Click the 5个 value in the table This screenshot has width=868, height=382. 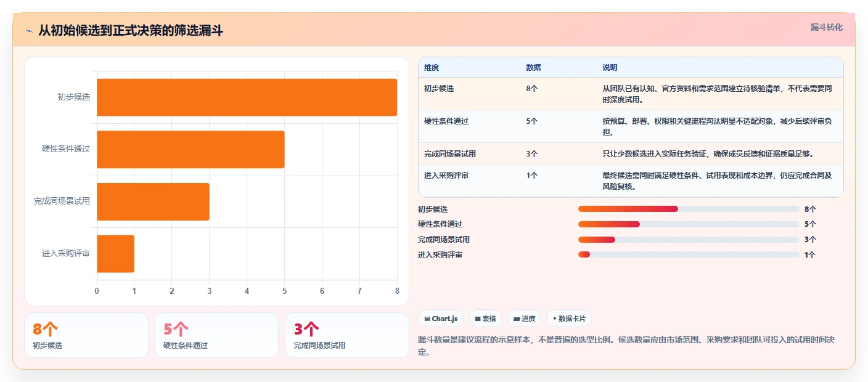coord(532,121)
